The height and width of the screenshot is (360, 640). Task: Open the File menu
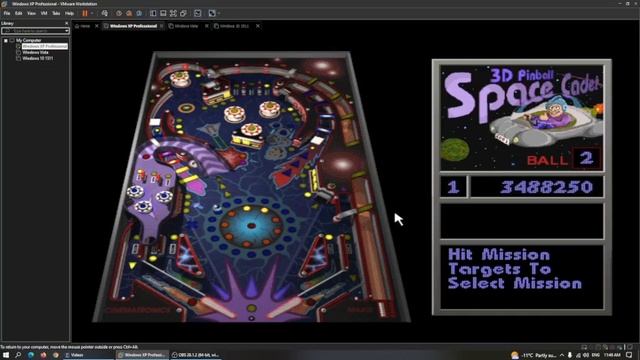(x=7, y=13)
